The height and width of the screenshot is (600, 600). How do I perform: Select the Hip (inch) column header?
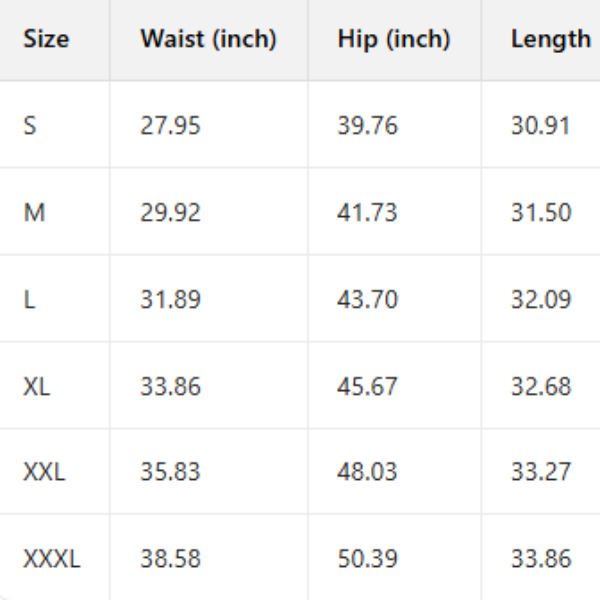coord(394,39)
